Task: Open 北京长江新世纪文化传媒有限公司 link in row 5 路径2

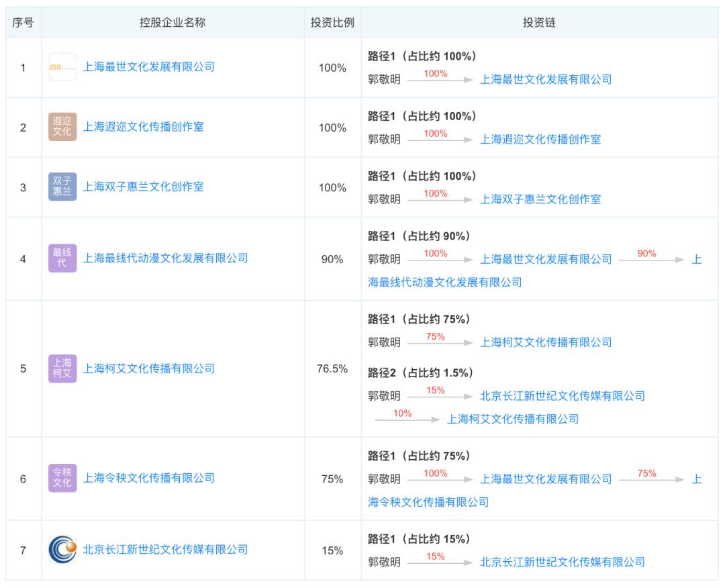Action: [x=563, y=396]
